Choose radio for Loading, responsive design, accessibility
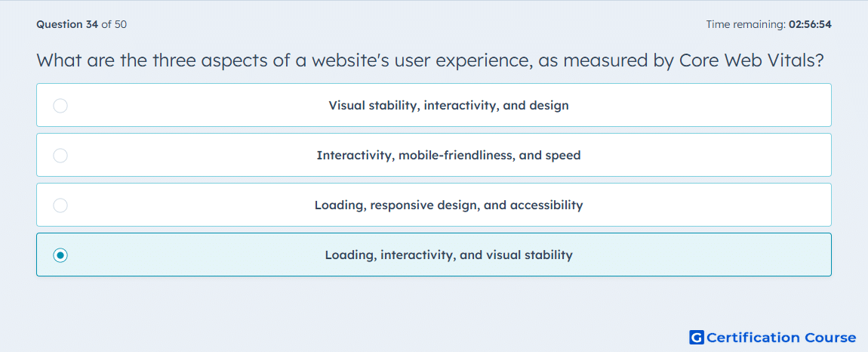Screen dimensions: 868x352 click(x=60, y=205)
